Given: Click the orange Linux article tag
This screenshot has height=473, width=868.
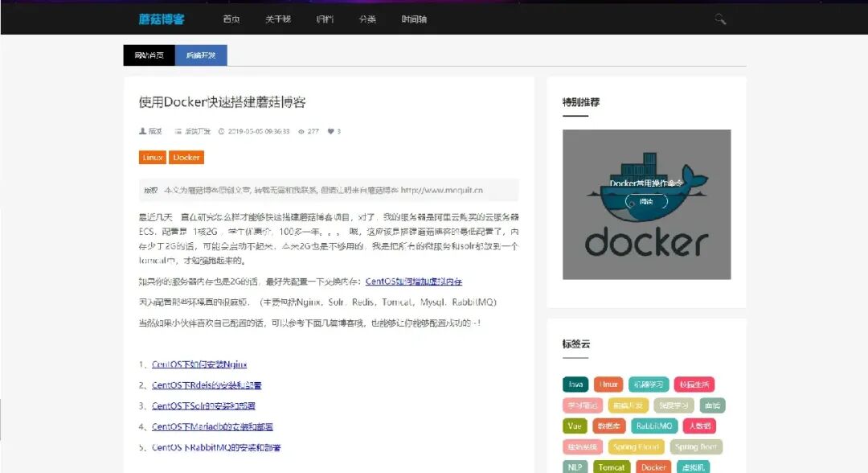Looking at the screenshot, I should click(153, 158).
